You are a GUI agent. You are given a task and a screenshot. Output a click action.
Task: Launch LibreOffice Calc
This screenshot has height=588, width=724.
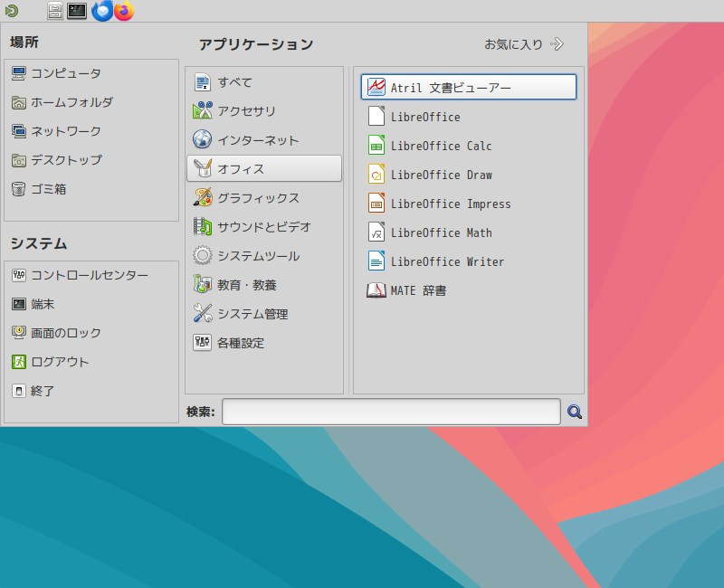point(468,146)
